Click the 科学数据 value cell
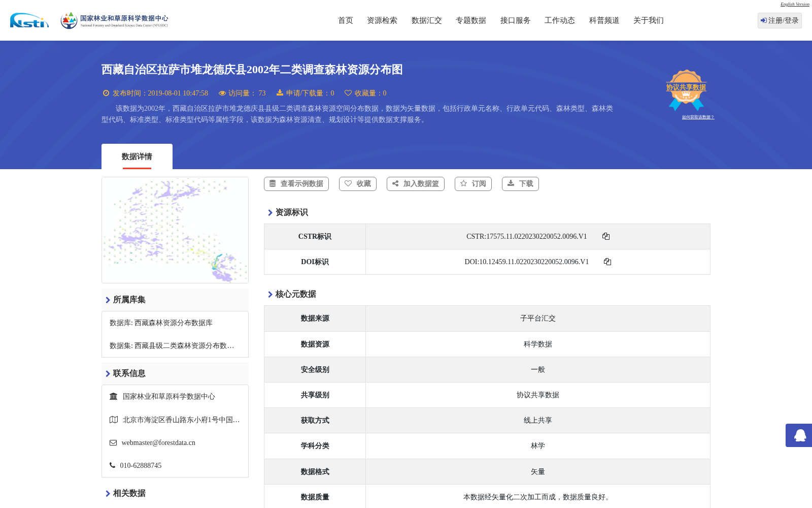Image resolution: width=812 pixels, height=508 pixels. (538, 344)
